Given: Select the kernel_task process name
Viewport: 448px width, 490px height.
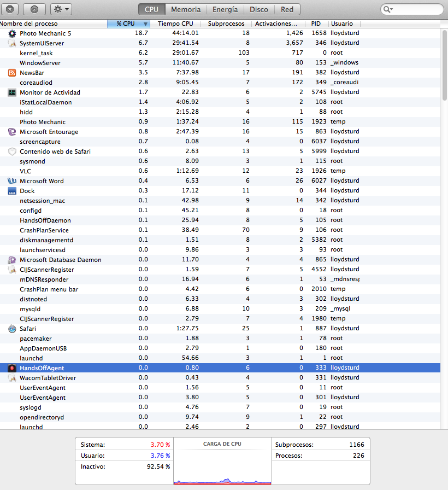Looking at the screenshot, I should [x=36, y=53].
